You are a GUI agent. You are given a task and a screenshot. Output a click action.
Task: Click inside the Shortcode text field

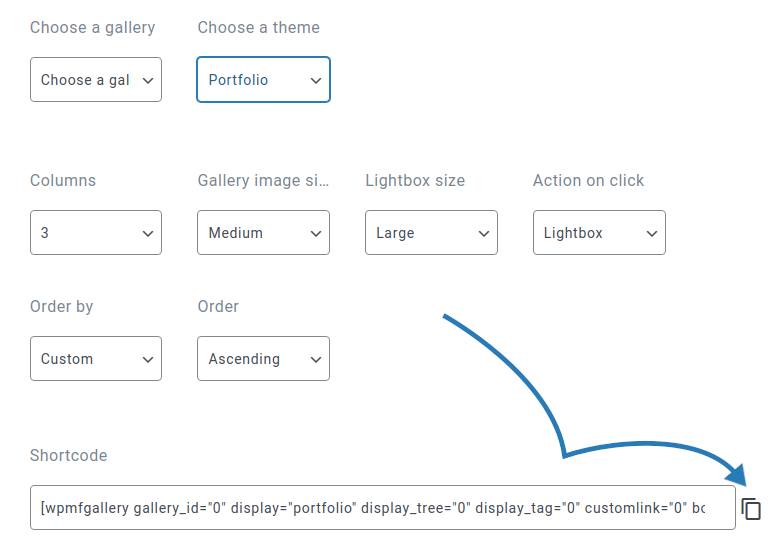point(380,508)
